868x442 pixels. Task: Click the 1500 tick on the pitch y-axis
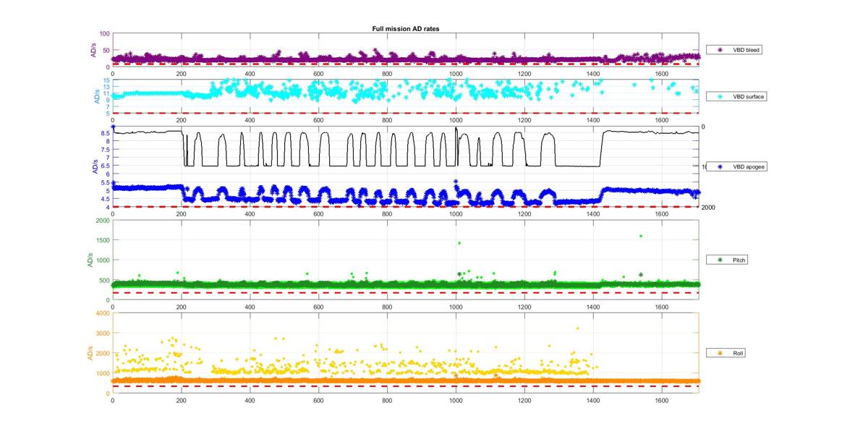coord(103,239)
